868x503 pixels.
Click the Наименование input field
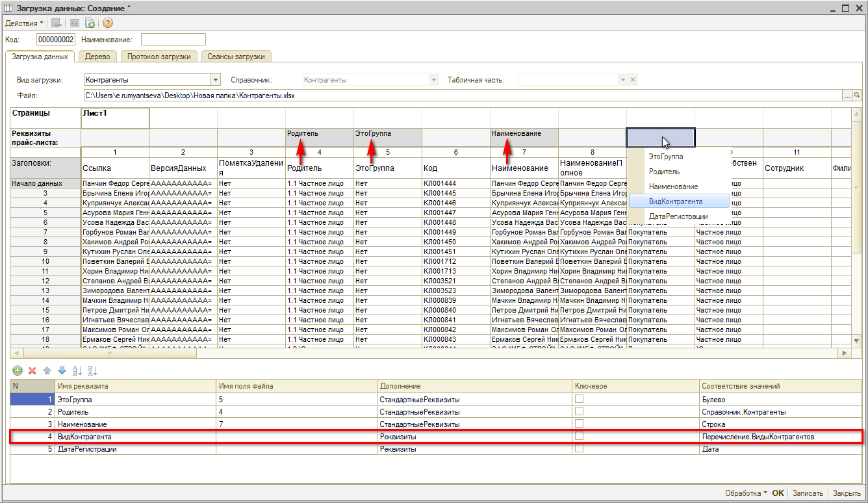(x=173, y=40)
